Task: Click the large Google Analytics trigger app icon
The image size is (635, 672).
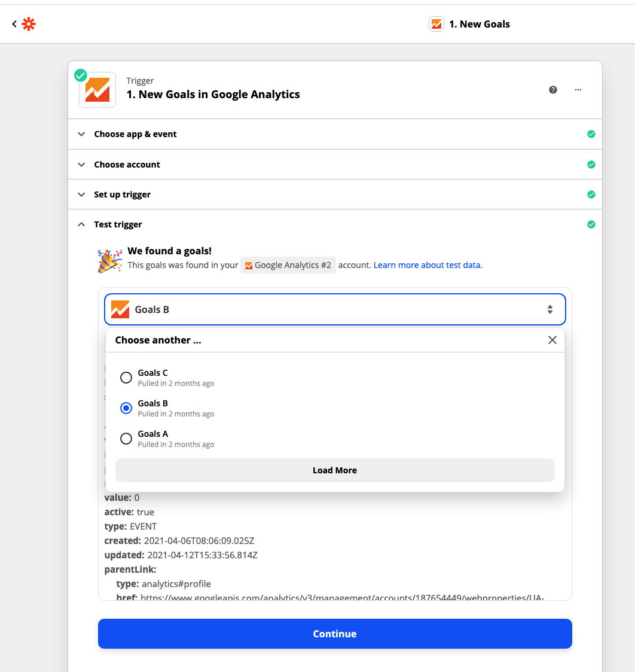Action: (97, 90)
